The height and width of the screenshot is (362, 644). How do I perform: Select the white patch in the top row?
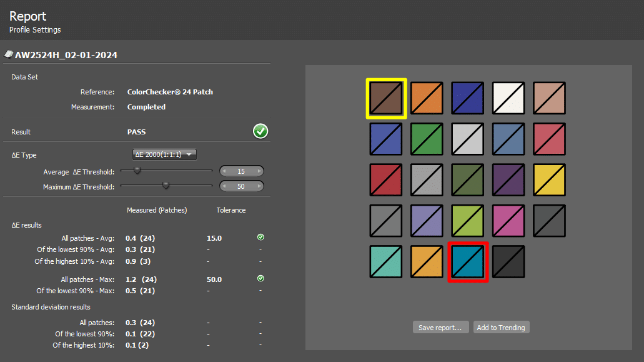pos(508,98)
